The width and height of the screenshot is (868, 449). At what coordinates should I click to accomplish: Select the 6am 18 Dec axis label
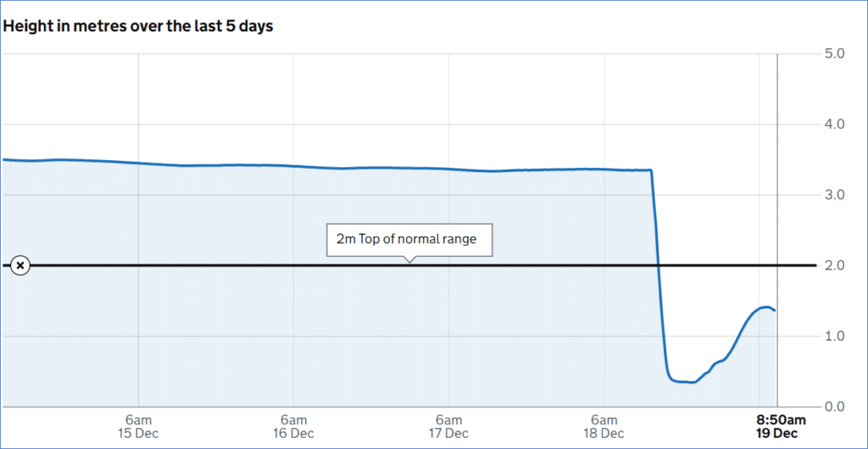(604, 426)
